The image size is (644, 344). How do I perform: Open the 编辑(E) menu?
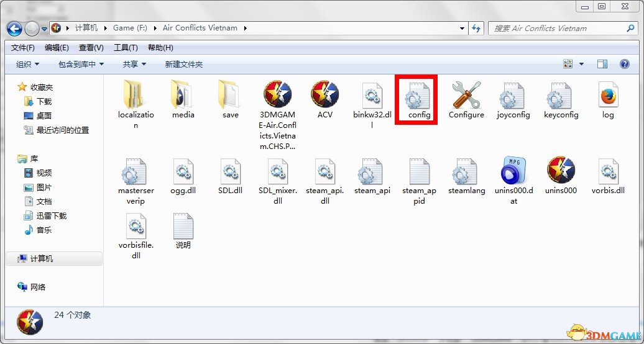tap(57, 48)
